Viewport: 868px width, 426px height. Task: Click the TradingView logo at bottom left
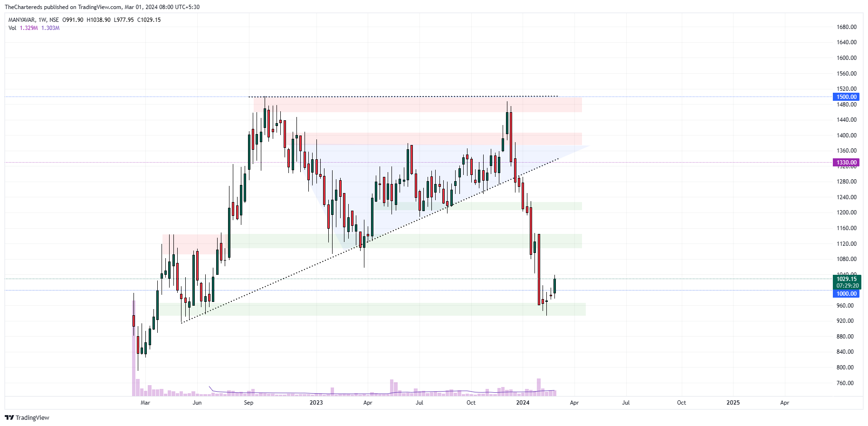click(x=27, y=417)
